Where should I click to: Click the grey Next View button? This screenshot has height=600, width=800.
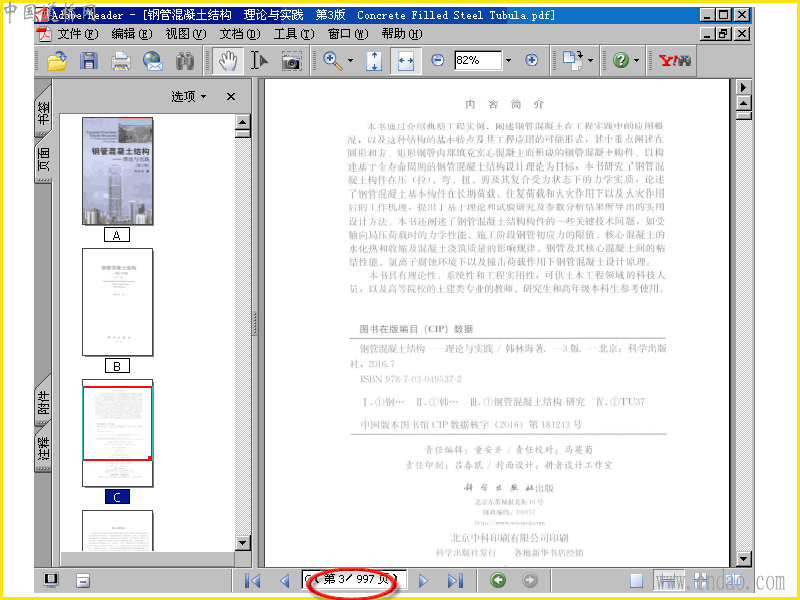click(530, 580)
